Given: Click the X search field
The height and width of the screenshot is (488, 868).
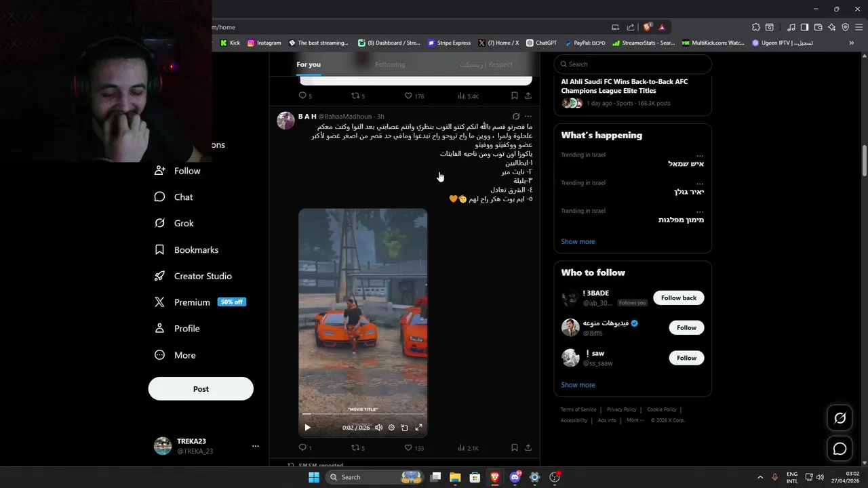Looking at the screenshot, I should 633,64.
